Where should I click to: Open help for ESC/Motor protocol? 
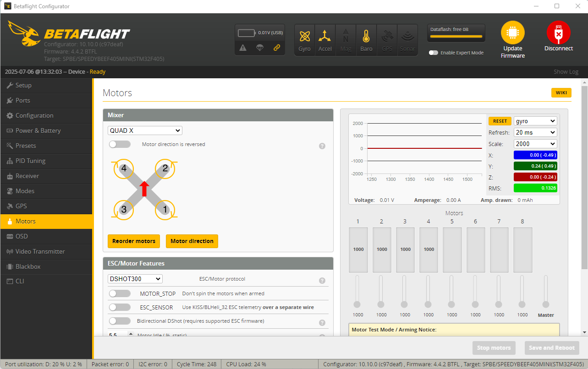pyautogui.click(x=322, y=281)
